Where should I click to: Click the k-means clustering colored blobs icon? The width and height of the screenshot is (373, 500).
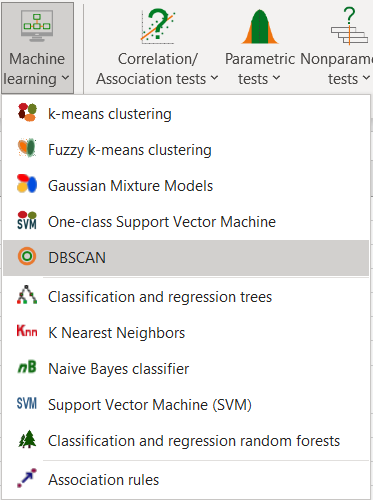(27, 112)
